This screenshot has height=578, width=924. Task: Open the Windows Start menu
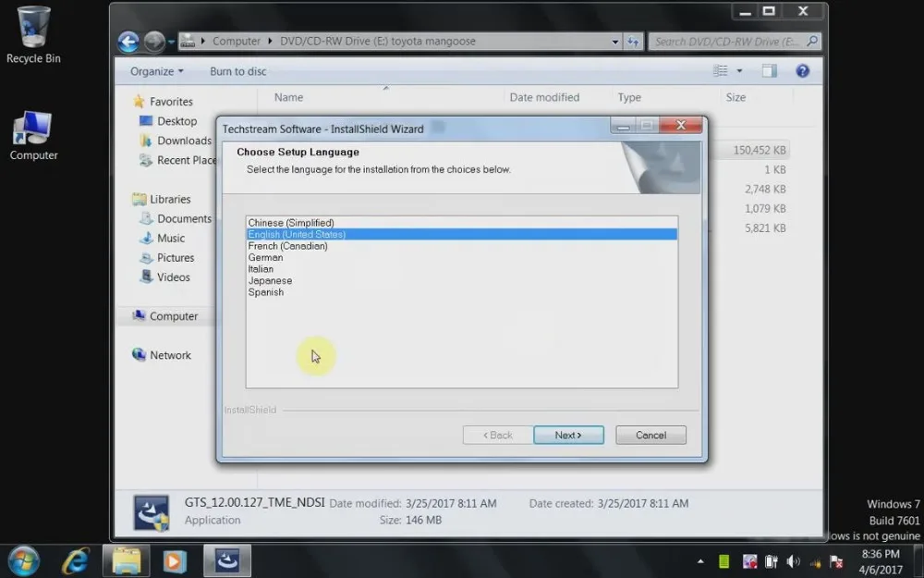pos(24,560)
